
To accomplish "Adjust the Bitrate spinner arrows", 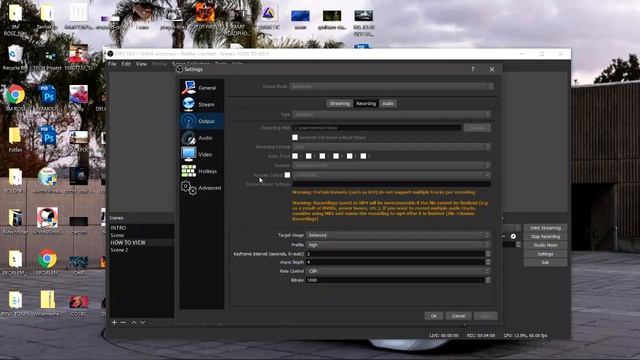I will pos(488,280).
